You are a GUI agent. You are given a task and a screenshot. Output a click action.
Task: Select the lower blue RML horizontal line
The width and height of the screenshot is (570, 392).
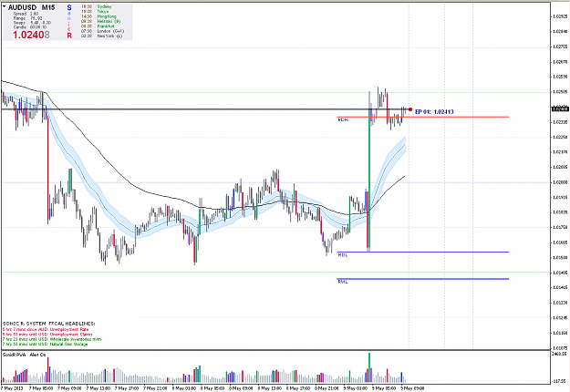(x=423, y=279)
